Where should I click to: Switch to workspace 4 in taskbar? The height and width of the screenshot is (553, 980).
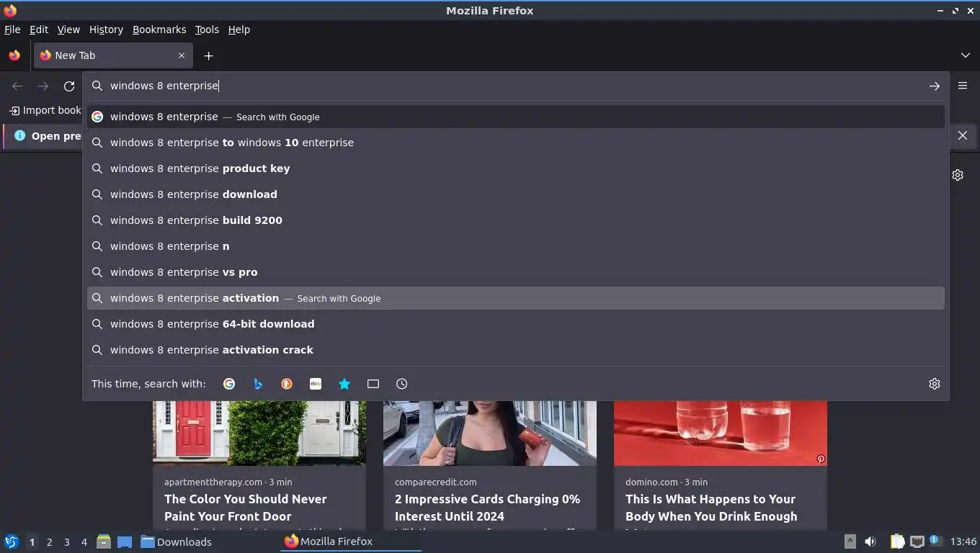(84, 542)
